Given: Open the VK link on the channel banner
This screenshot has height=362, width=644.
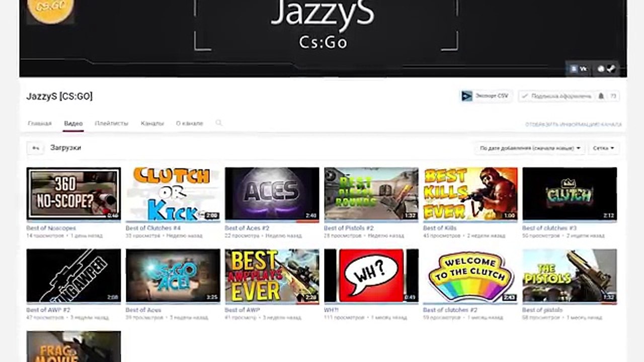Looking at the screenshot, I should pyautogui.click(x=579, y=69).
